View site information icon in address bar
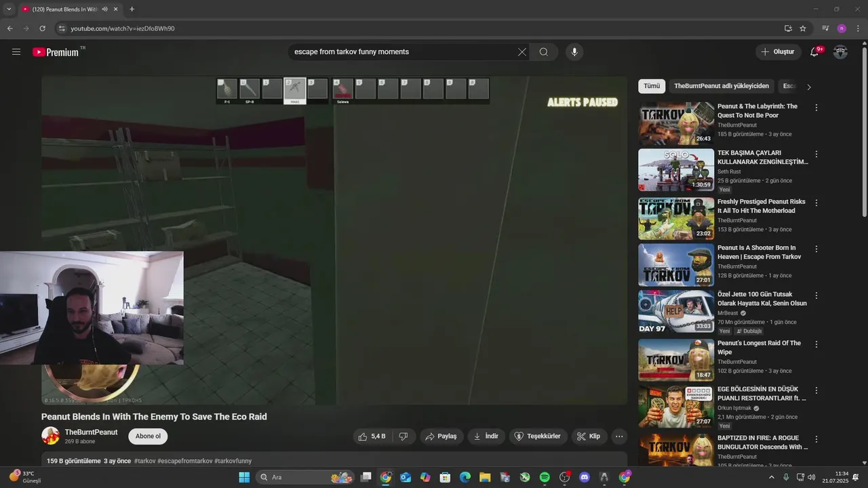Image resolution: width=868 pixels, height=488 pixels. click(x=62, y=28)
